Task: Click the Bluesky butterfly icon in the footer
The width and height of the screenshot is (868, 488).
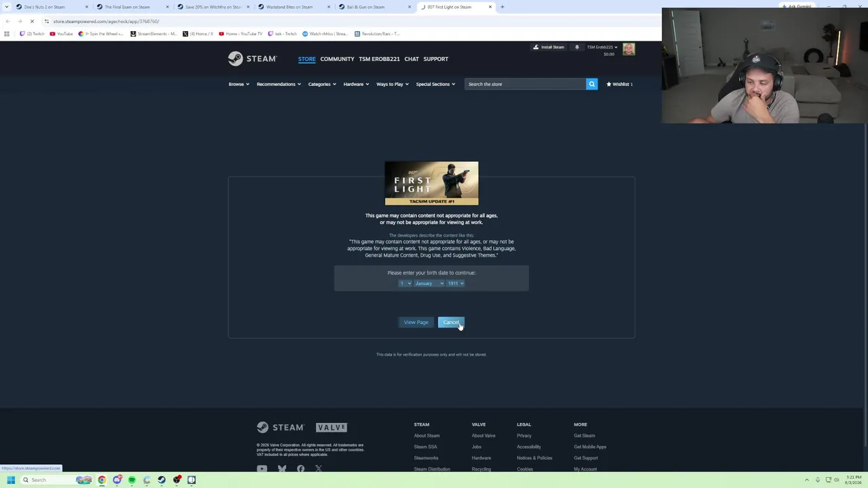Action: click(282, 468)
